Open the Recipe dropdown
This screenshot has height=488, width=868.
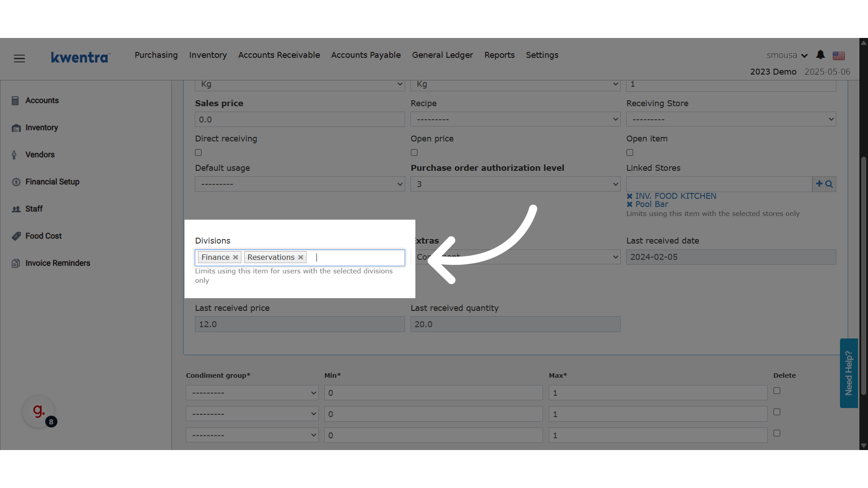tap(515, 119)
